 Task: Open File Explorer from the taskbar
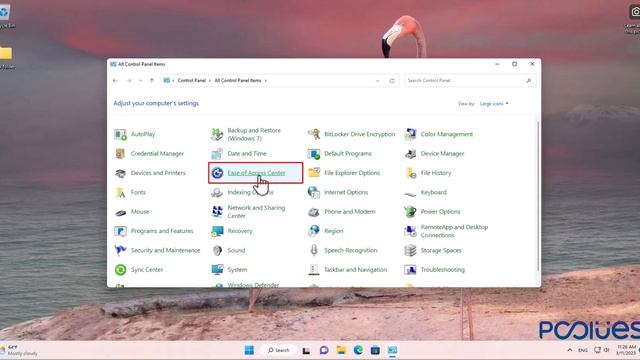(x=341, y=350)
